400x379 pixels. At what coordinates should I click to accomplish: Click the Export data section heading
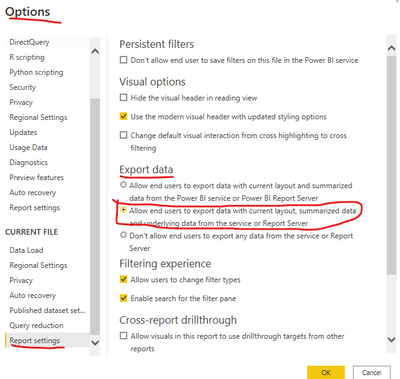tap(146, 169)
